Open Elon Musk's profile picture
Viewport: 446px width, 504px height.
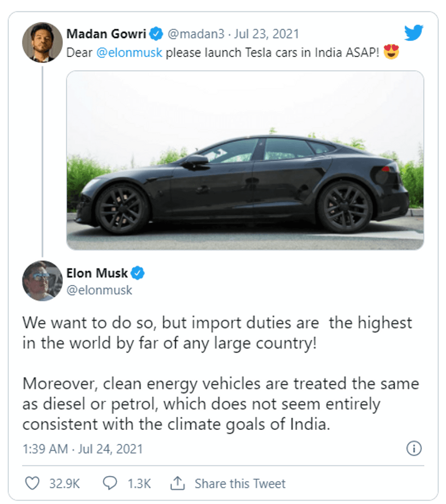pos(42,280)
